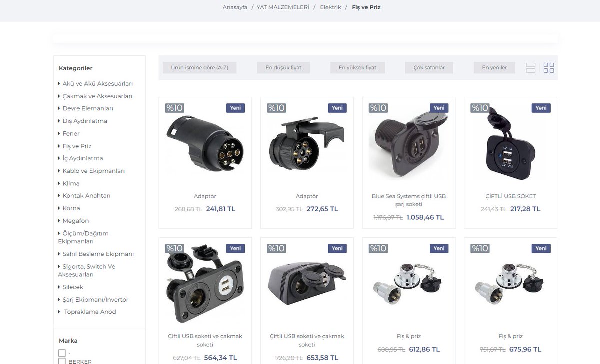
Task: Open 'Şarj Ekipmanı/Invertor' category
Action: click(x=95, y=300)
